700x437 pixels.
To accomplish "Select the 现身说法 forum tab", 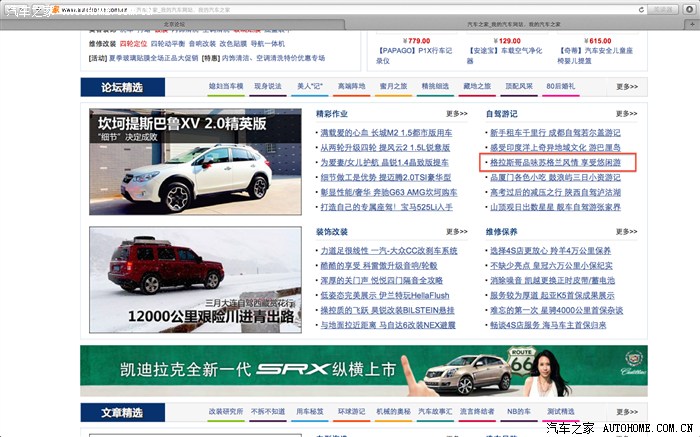I will click(x=268, y=87).
